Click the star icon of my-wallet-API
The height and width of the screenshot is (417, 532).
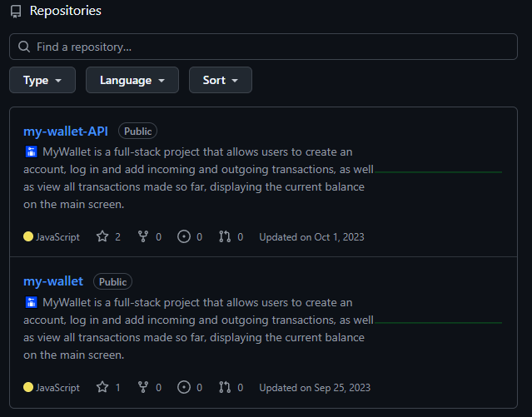[x=102, y=236]
